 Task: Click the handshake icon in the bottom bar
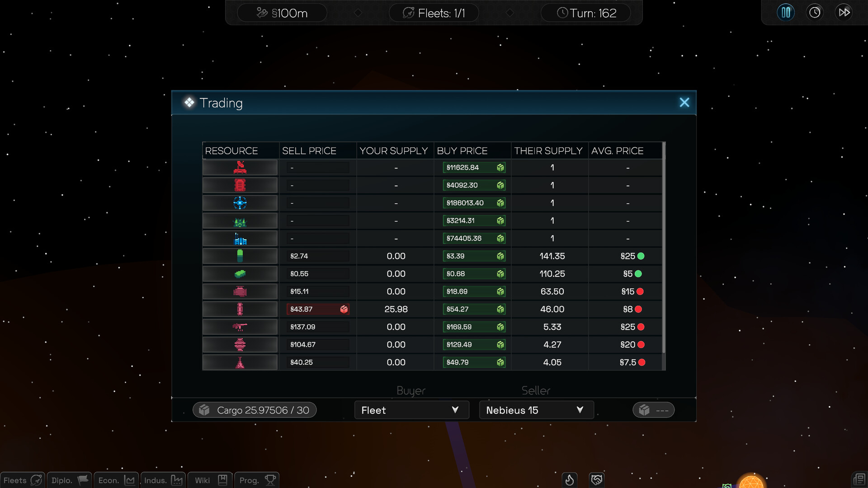[x=597, y=479]
